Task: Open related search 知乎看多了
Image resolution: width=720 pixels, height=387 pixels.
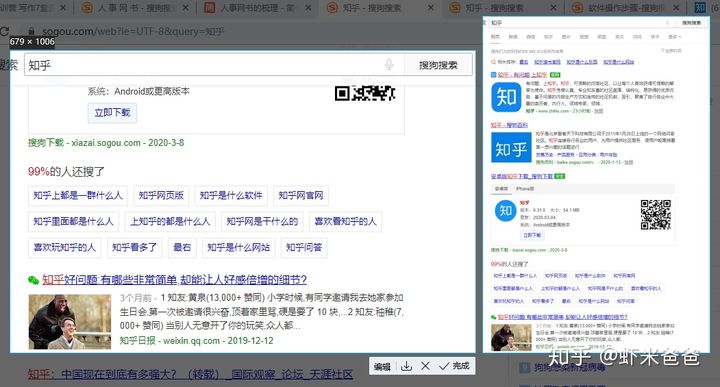Action: [x=135, y=248]
